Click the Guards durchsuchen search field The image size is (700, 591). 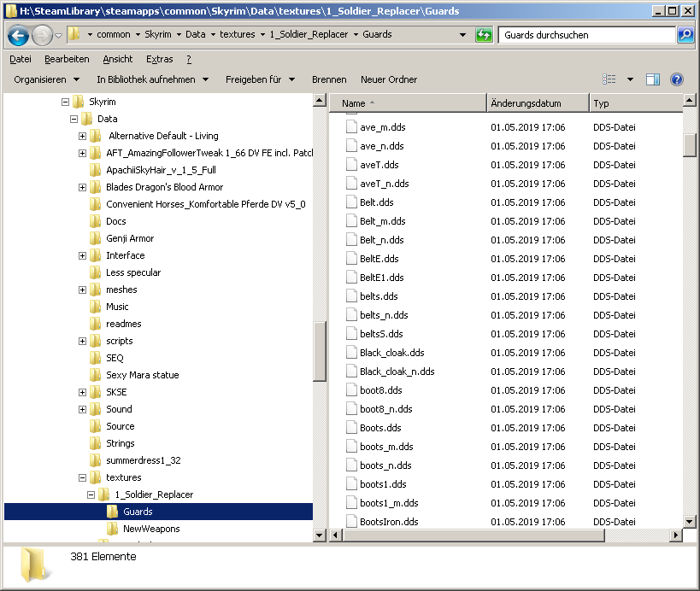click(585, 35)
